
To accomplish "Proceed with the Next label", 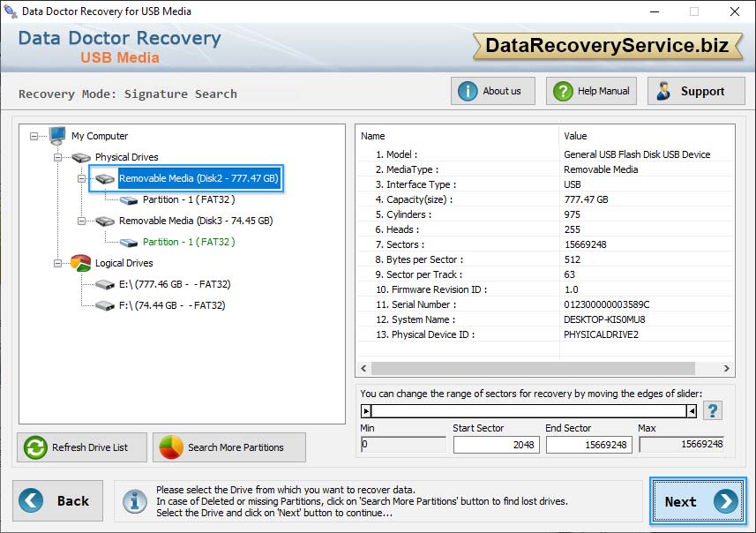I will (680, 501).
